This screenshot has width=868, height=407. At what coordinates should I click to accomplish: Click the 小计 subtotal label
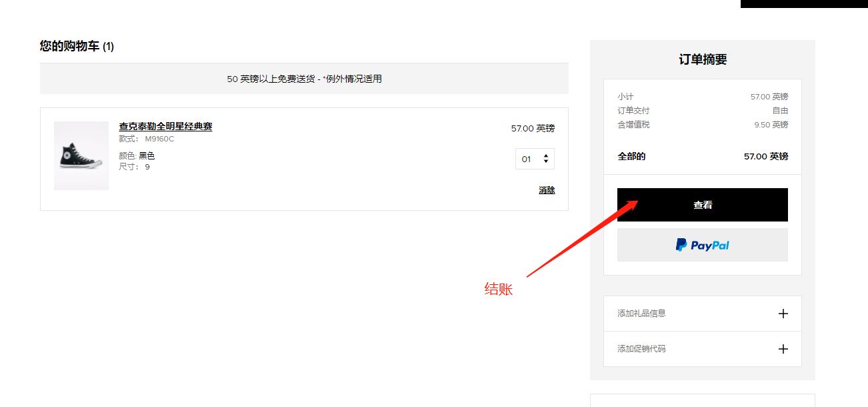click(625, 97)
